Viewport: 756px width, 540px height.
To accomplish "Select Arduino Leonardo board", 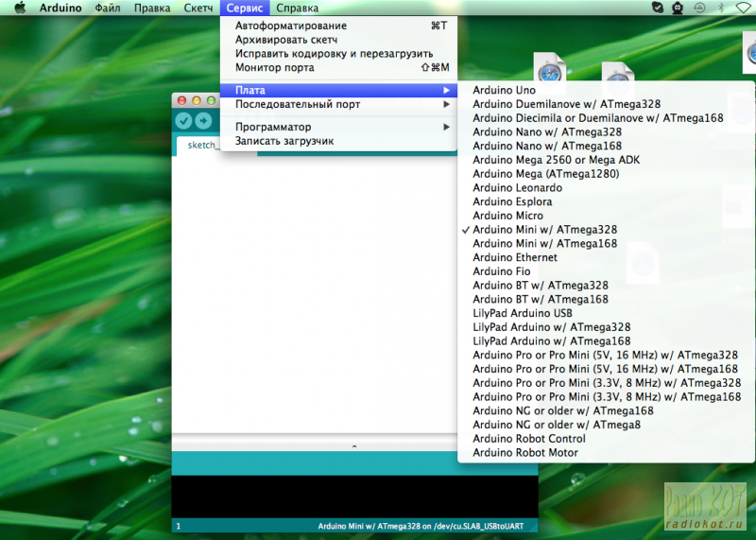I will coord(606,187).
